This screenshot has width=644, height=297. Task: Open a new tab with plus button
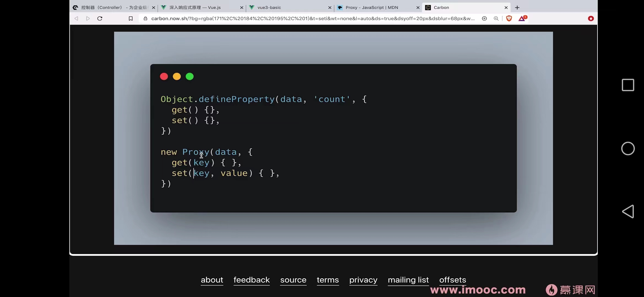tap(517, 7)
